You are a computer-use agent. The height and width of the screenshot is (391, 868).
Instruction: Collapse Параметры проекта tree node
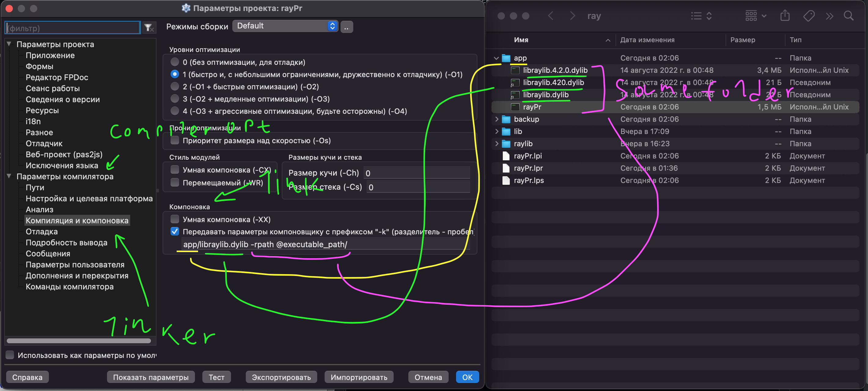pyautogui.click(x=9, y=44)
